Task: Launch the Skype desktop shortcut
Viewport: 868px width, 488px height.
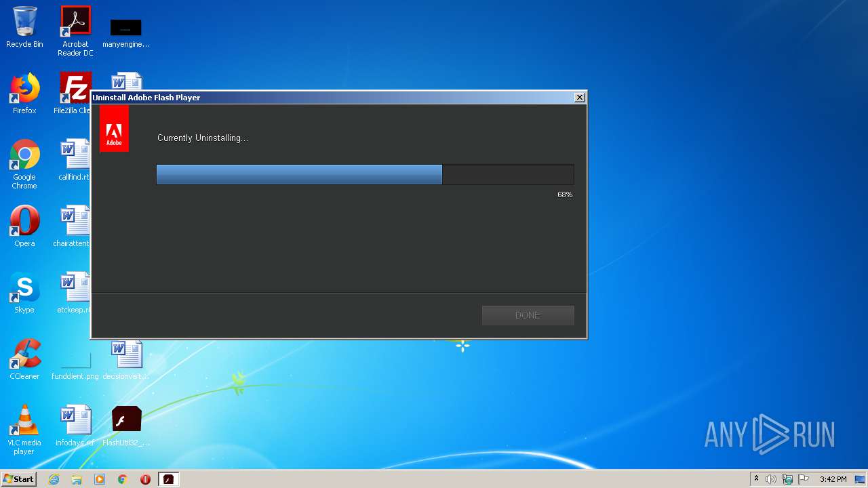Action: tap(24, 292)
